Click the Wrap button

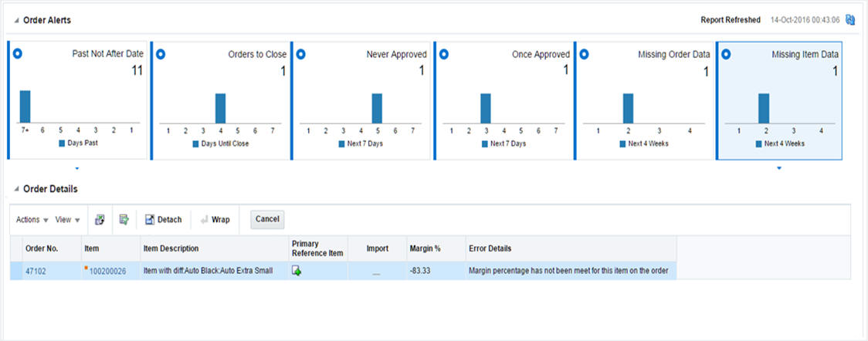point(215,219)
